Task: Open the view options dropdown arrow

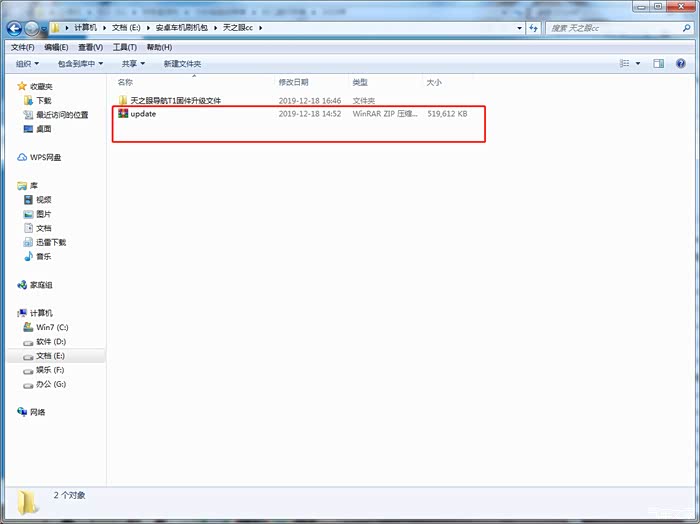Action: [638, 63]
